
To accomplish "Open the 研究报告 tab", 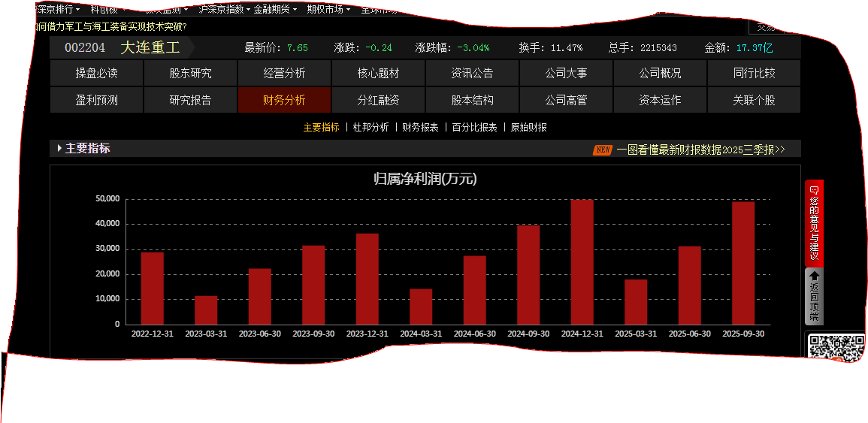I will coord(190,100).
